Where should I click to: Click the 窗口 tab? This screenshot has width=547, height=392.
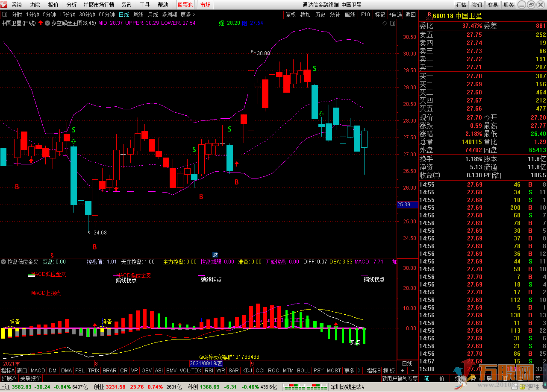22,371
